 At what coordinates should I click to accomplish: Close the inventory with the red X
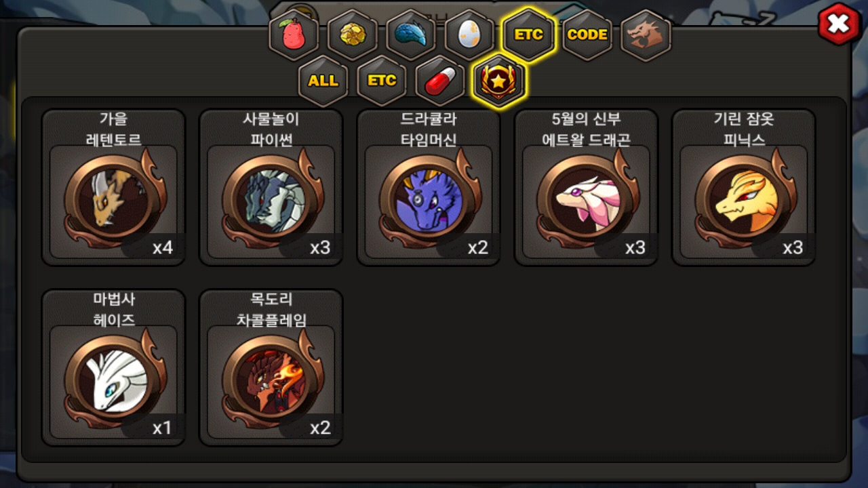click(x=839, y=25)
